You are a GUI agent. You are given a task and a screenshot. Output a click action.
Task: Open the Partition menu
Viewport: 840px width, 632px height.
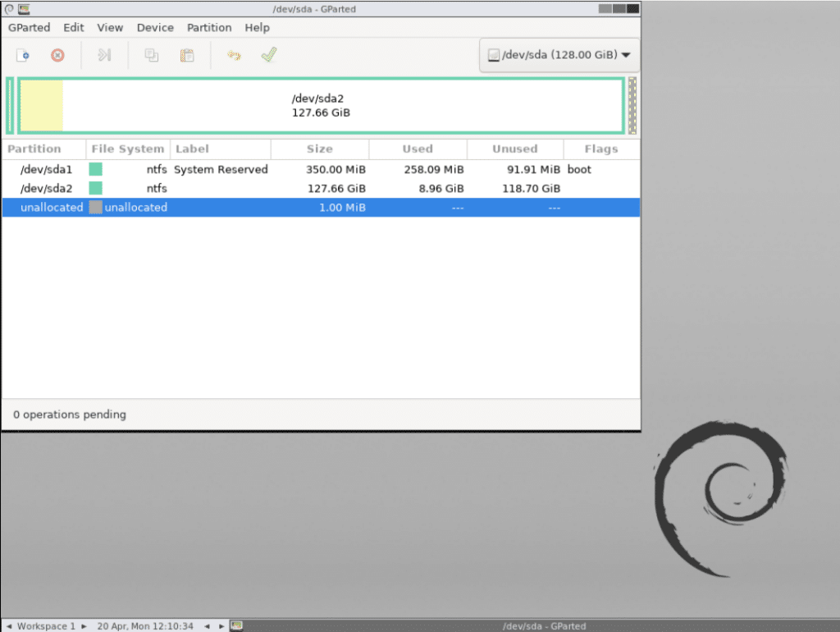(209, 27)
